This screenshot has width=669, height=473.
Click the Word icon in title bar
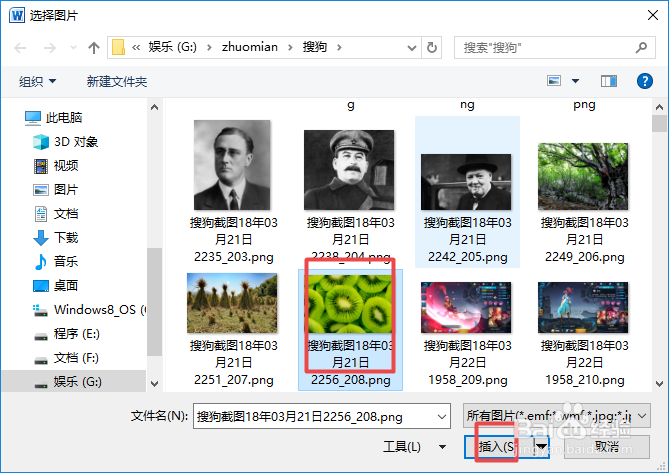[x=17, y=16]
